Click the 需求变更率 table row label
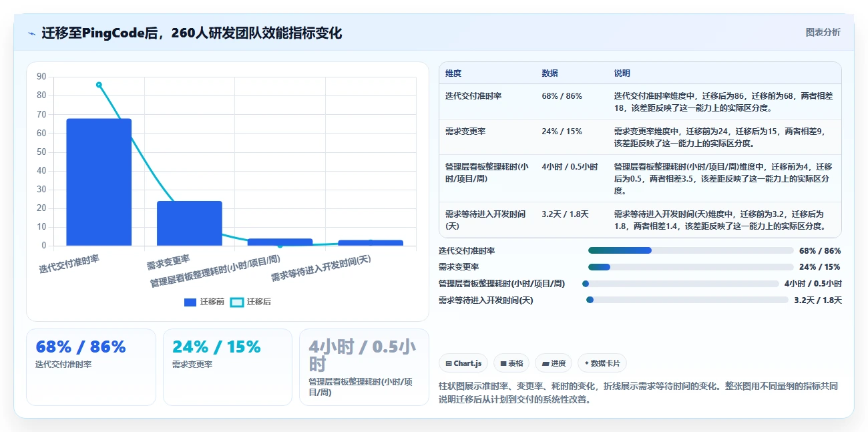The height and width of the screenshot is (432, 868). click(x=465, y=132)
